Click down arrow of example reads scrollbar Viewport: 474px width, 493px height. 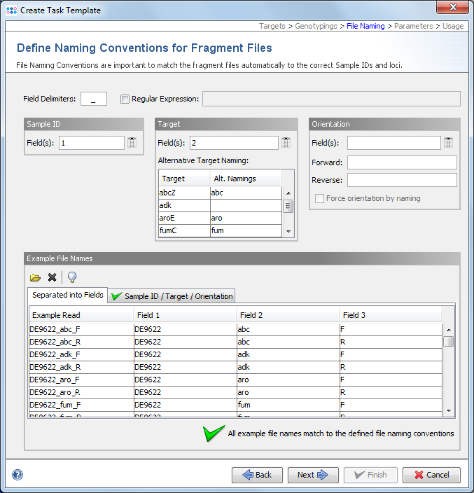(449, 411)
